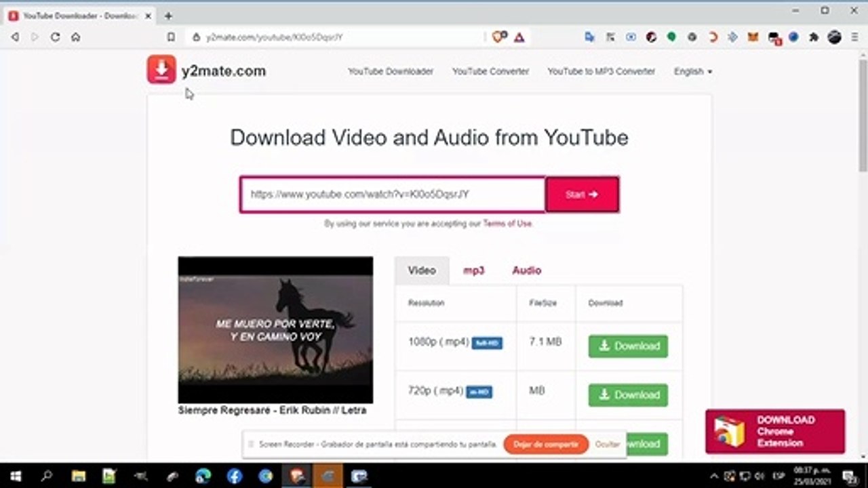Open the extension with red notification badge
This screenshot has width=868, height=488.
pos(774,38)
